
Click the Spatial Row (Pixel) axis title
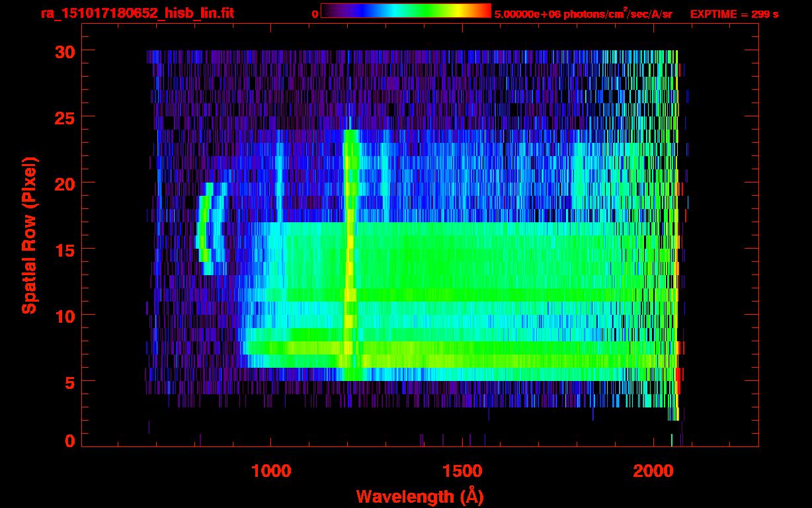pyautogui.click(x=28, y=235)
